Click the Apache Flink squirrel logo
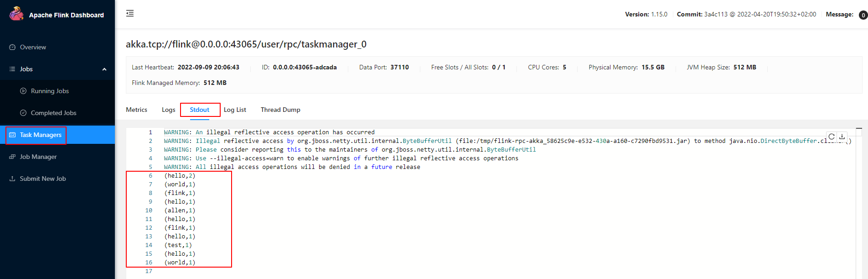The image size is (868, 279). pyautogui.click(x=17, y=14)
